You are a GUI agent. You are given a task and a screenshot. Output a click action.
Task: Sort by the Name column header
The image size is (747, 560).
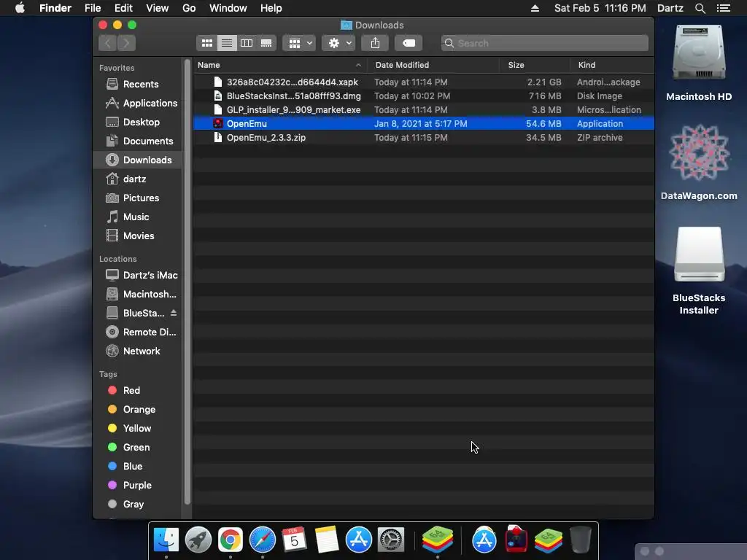tap(280, 65)
